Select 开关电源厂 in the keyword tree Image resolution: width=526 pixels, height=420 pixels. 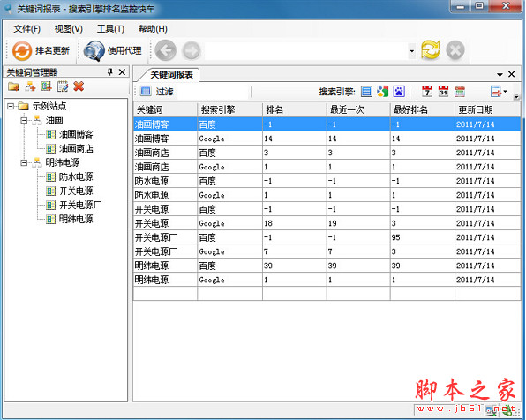79,205
